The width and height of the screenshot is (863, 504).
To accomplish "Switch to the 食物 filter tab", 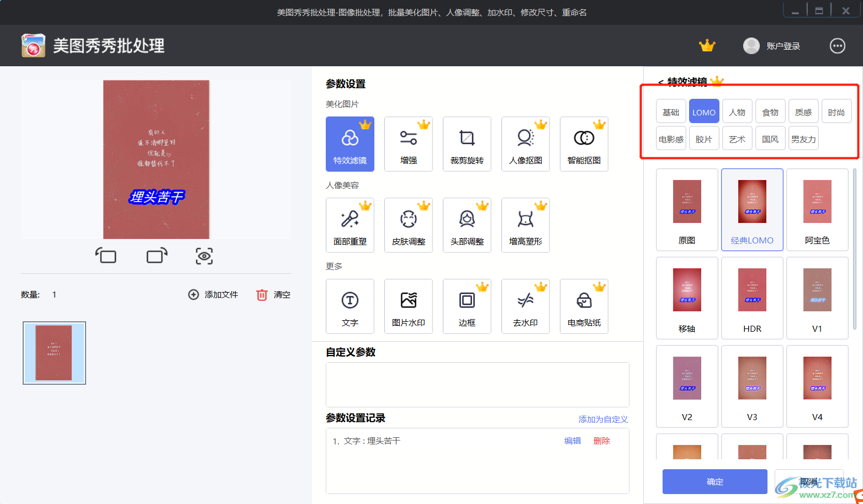I will click(770, 112).
